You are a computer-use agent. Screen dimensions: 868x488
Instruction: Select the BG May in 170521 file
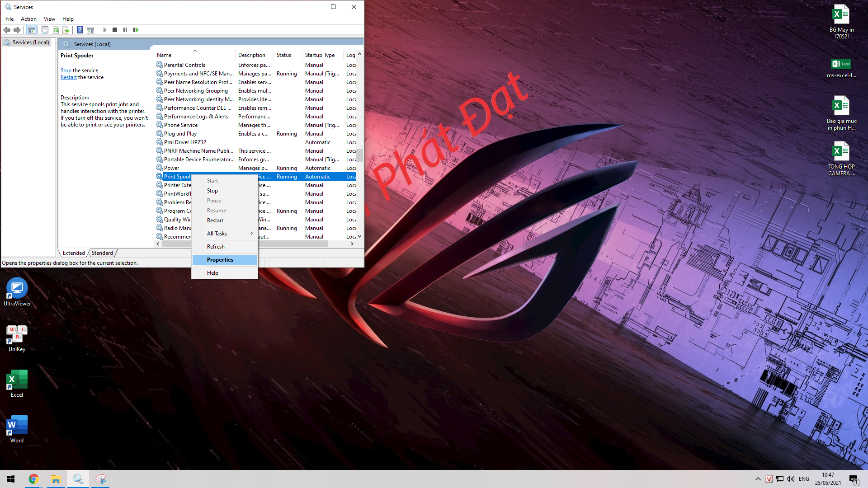coord(841,22)
